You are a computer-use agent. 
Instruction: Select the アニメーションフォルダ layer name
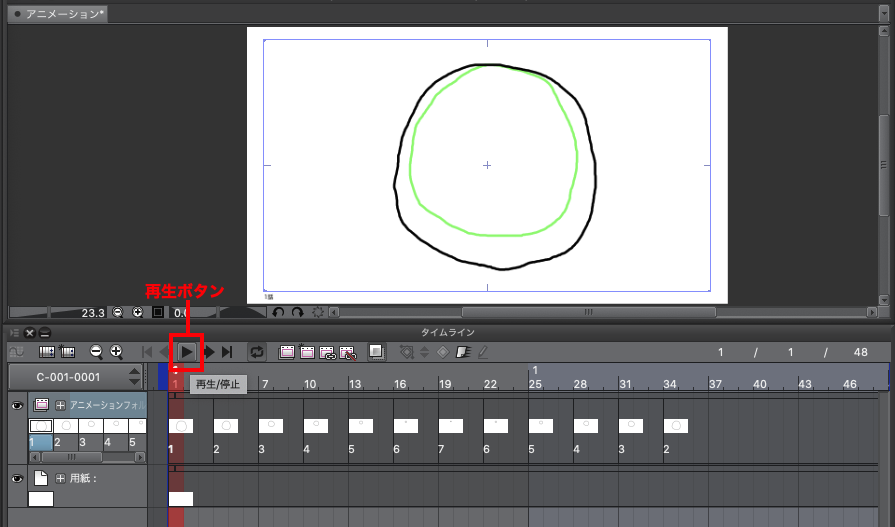[x=107, y=405]
